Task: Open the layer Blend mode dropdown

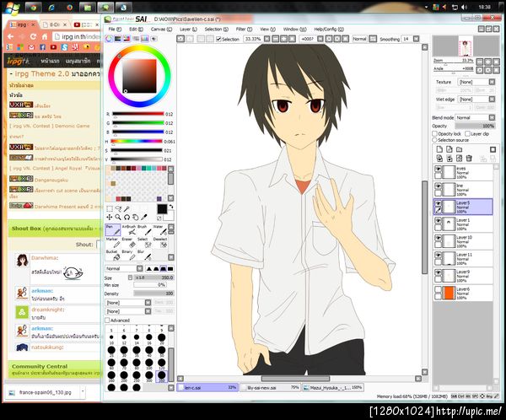Action: click(475, 117)
